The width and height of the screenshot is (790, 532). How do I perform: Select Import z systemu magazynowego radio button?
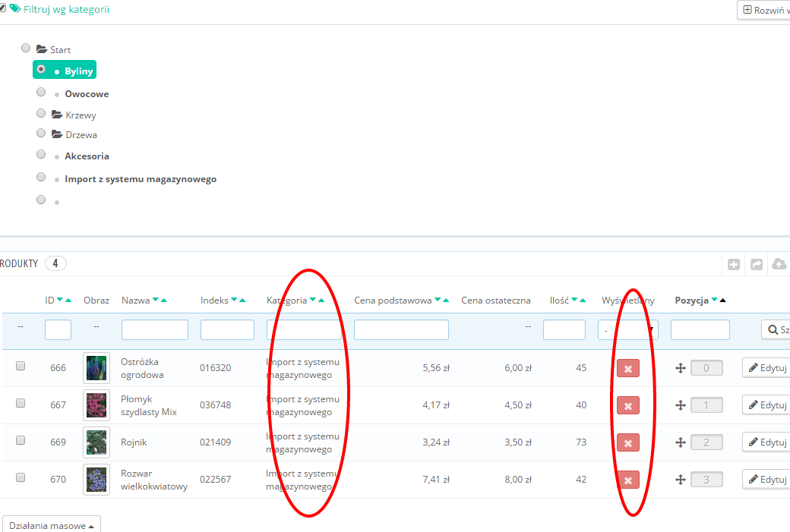[x=41, y=177]
